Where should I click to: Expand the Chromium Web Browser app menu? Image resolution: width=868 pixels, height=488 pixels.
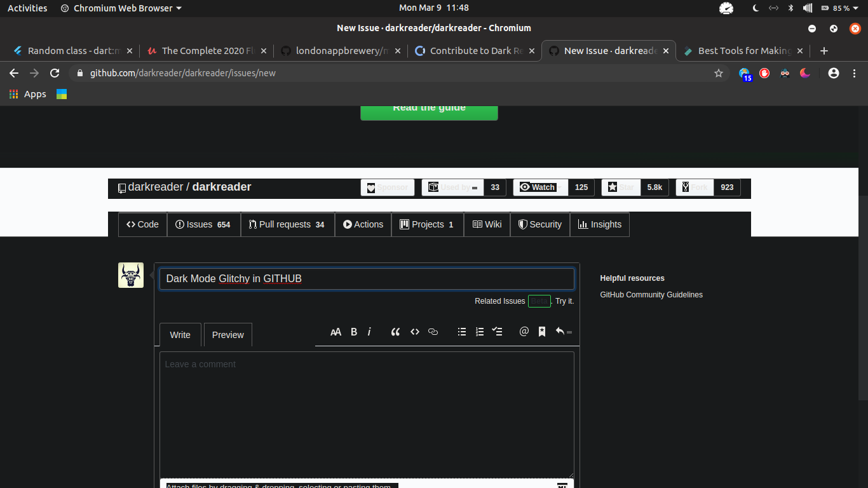pos(121,8)
